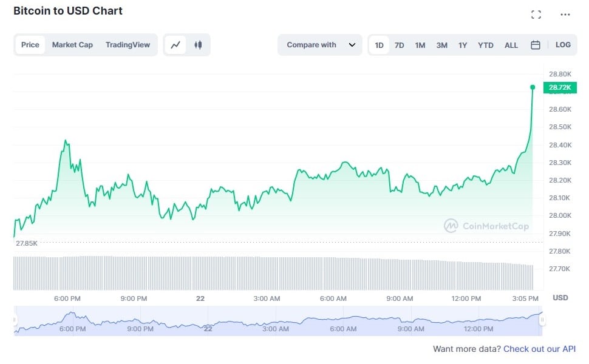Image resolution: width=589 pixels, height=364 pixels.
Task: Choose the YTD time range
Action: [486, 45]
